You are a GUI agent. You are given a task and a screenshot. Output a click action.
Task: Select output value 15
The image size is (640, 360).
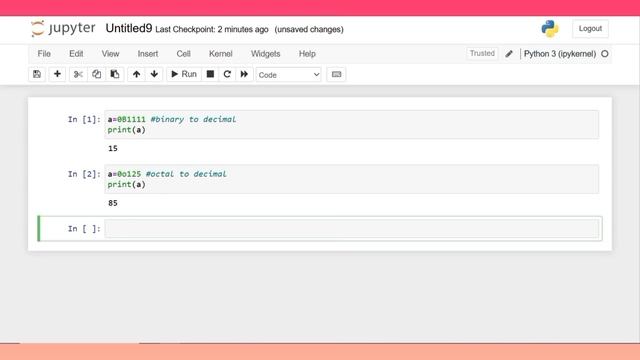pos(113,149)
